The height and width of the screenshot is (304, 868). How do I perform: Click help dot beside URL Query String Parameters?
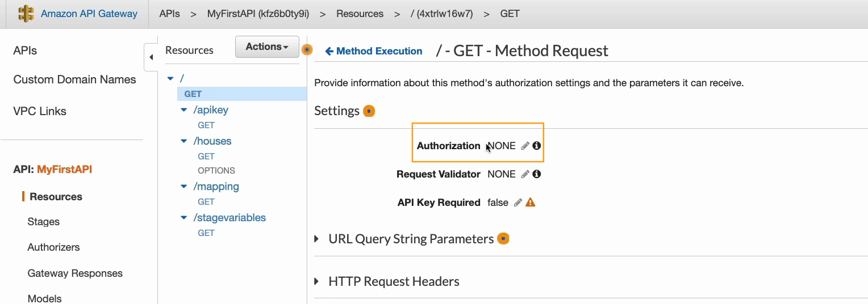503,239
